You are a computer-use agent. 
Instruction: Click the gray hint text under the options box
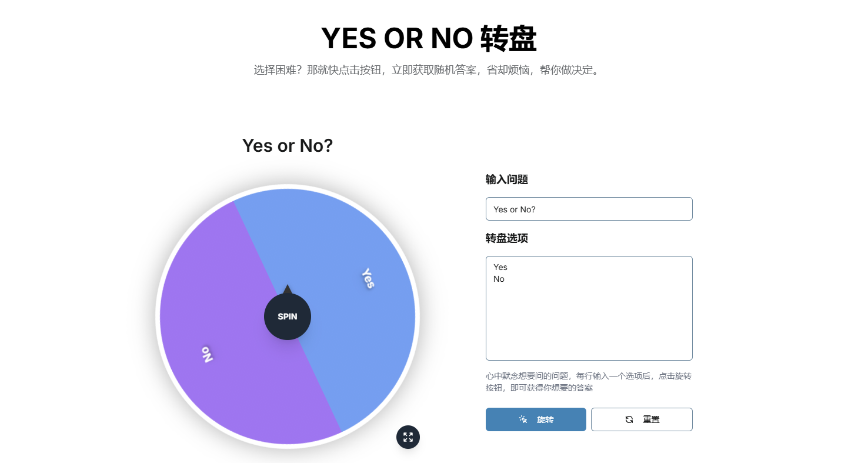[589, 382]
